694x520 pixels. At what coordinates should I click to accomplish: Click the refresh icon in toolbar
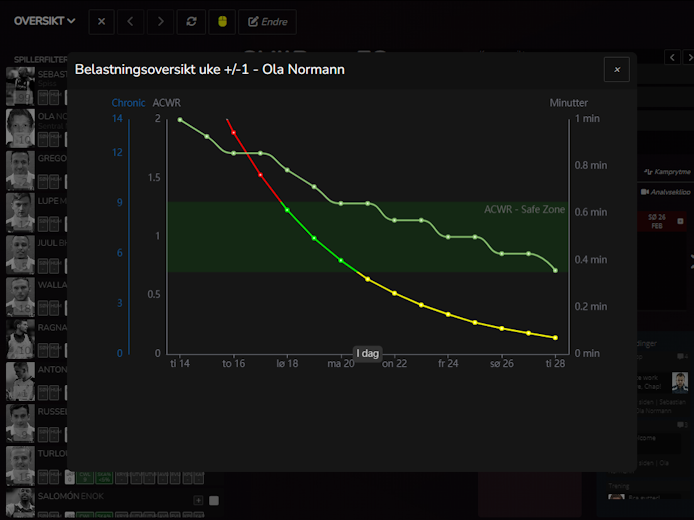click(x=191, y=21)
